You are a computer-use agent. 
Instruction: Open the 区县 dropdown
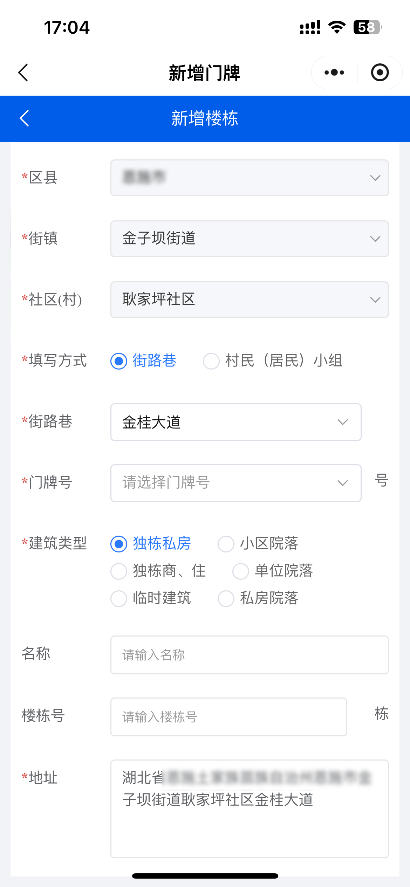tap(249, 178)
